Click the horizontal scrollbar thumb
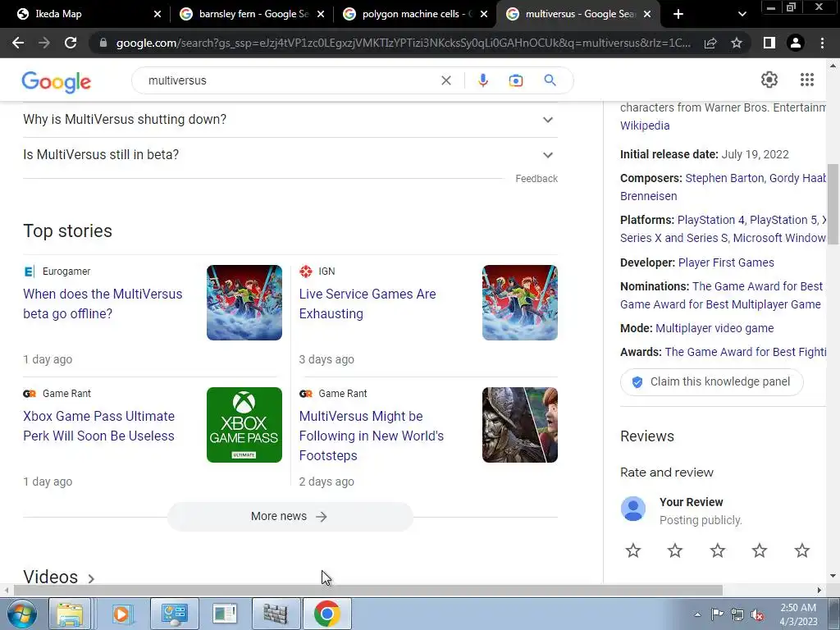The height and width of the screenshot is (630, 840). [368, 591]
